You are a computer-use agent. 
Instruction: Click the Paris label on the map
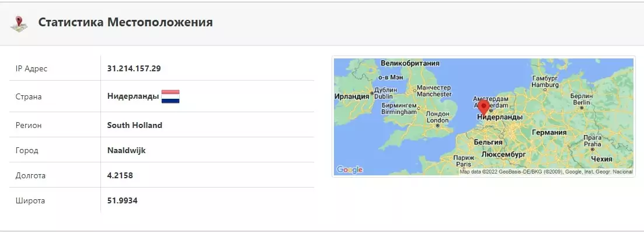coord(463,161)
